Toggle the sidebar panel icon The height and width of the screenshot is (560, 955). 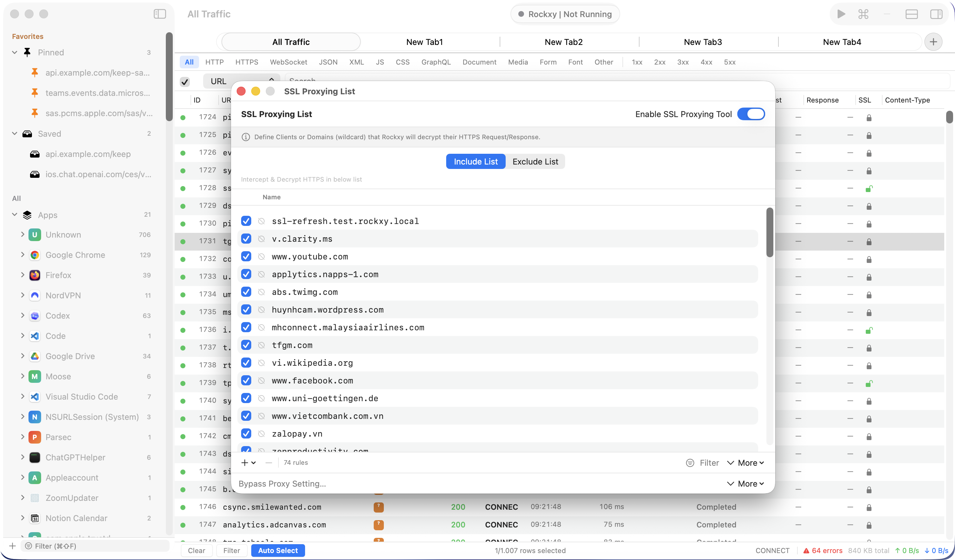pos(159,14)
